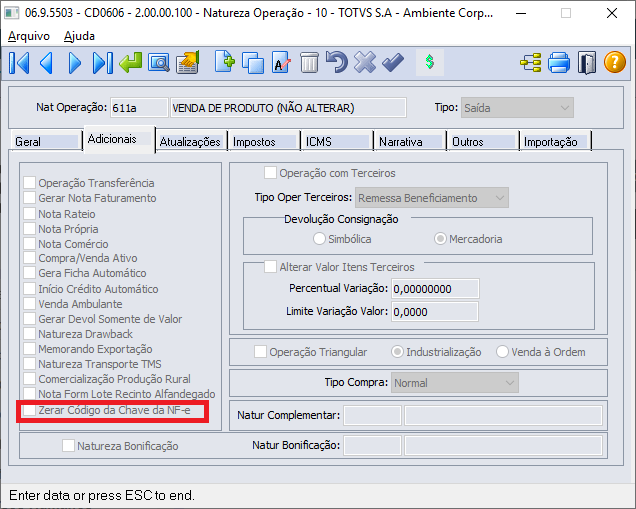The width and height of the screenshot is (636, 509).
Task: Click the VENDA DE PRODUTO description field
Action: click(x=288, y=108)
